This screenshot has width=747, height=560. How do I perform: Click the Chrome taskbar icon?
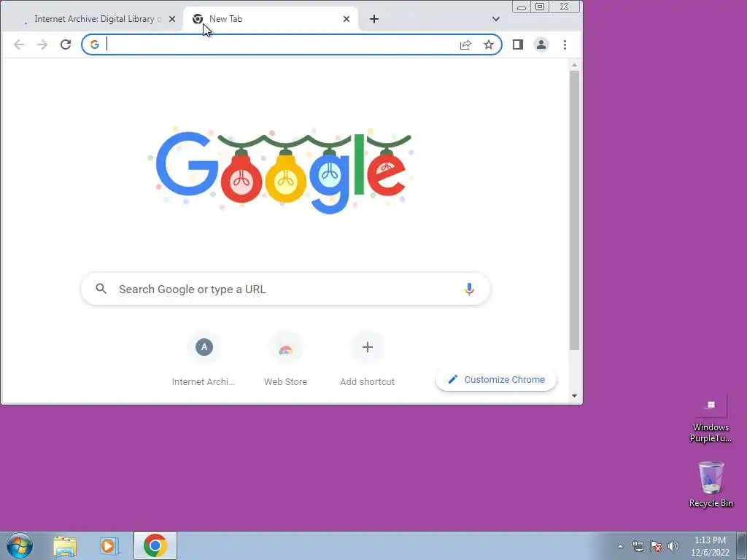(155, 545)
